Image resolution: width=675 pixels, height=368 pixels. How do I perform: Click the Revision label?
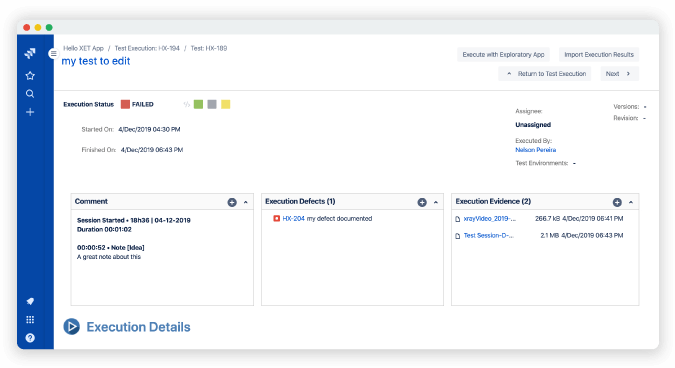(x=625, y=118)
